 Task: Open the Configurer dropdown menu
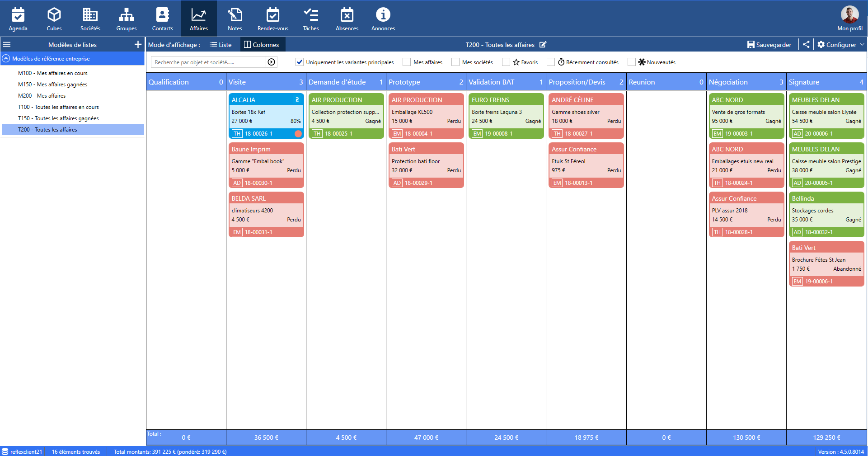pos(840,44)
